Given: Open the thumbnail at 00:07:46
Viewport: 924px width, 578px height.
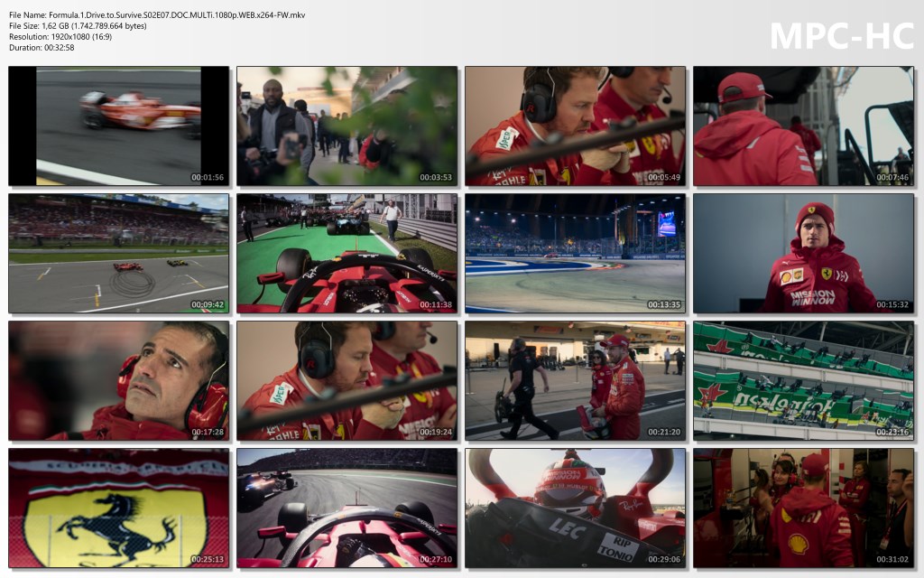Looking at the screenshot, I should point(803,126).
